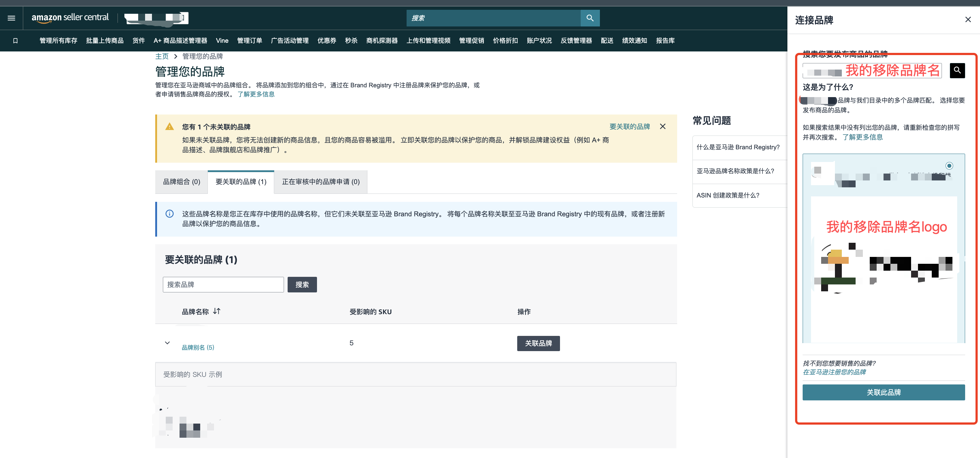Expand 什么是亚马逊 Brand Registry question

coord(738,147)
